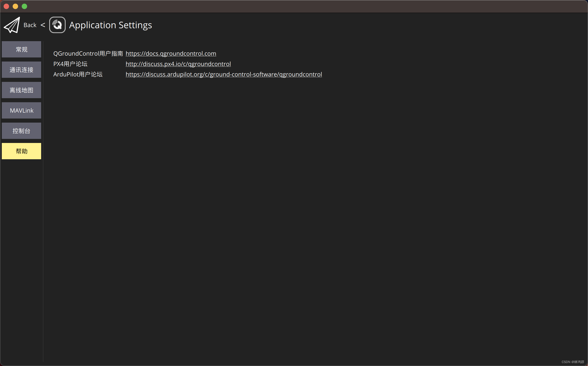The width and height of the screenshot is (588, 366).
Task: Click the PX4用户论坛 label
Action: (70, 64)
